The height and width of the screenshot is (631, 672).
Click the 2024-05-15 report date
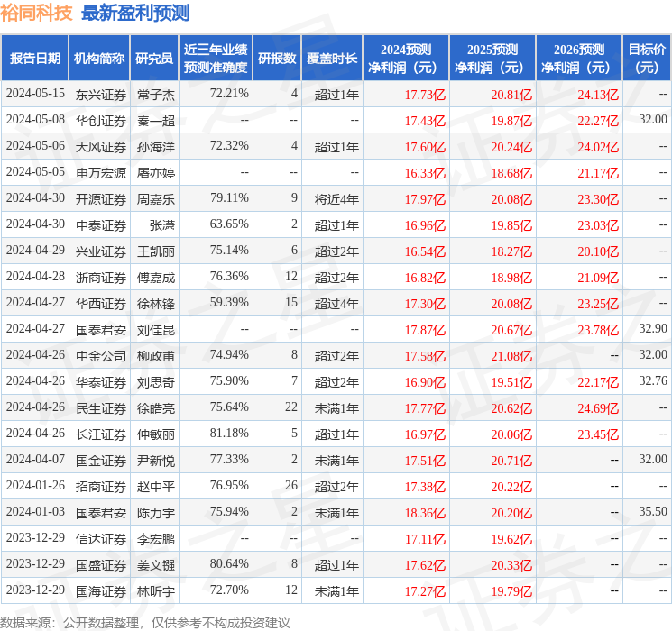pos(35,93)
